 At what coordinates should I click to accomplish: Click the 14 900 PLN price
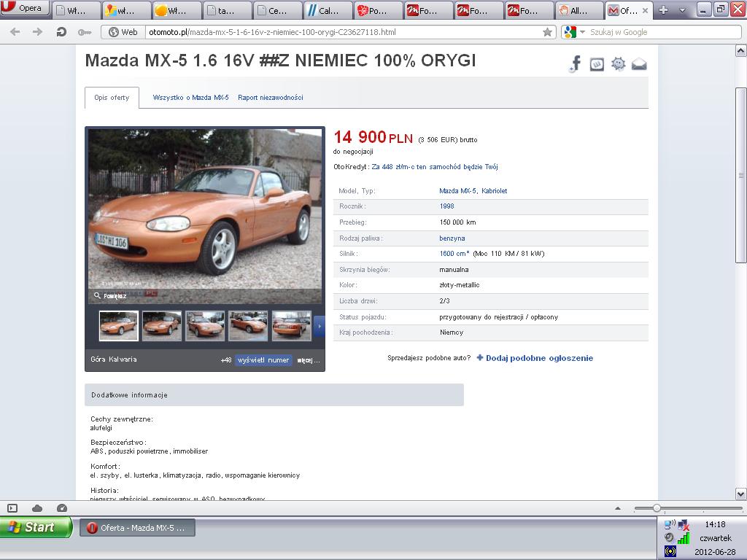point(373,137)
